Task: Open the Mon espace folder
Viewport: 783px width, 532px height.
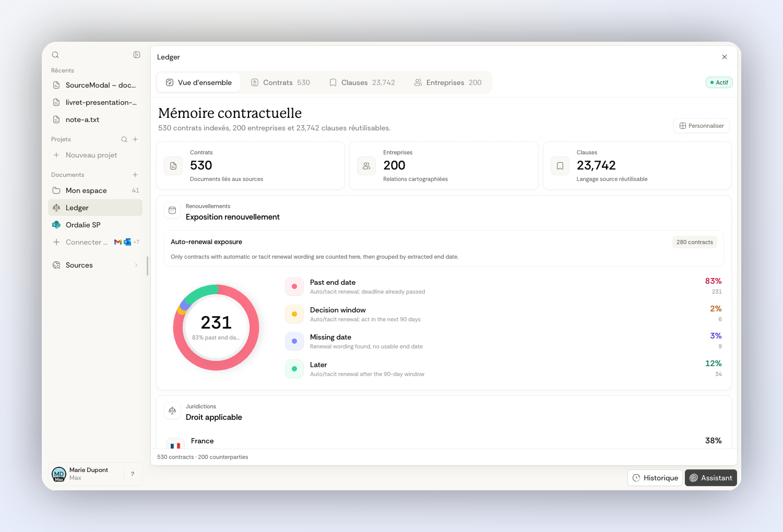Action: pyautogui.click(x=95, y=190)
